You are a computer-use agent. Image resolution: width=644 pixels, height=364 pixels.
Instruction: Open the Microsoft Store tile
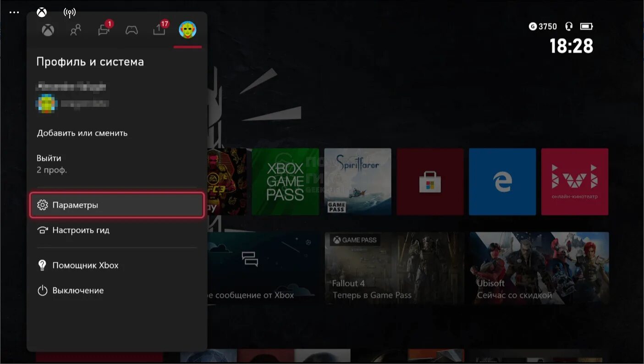[430, 182]
